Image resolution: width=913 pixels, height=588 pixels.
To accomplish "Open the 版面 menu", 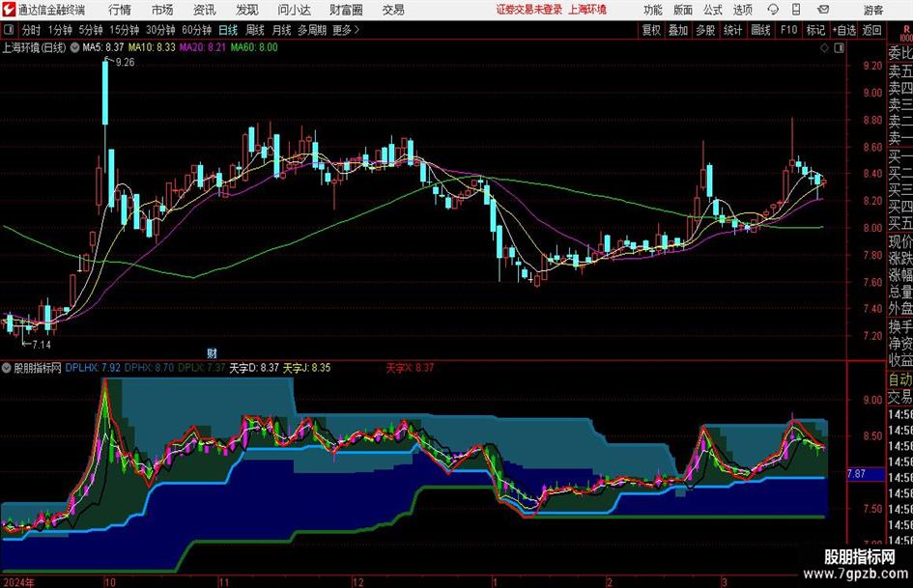I will click(683, 10).
